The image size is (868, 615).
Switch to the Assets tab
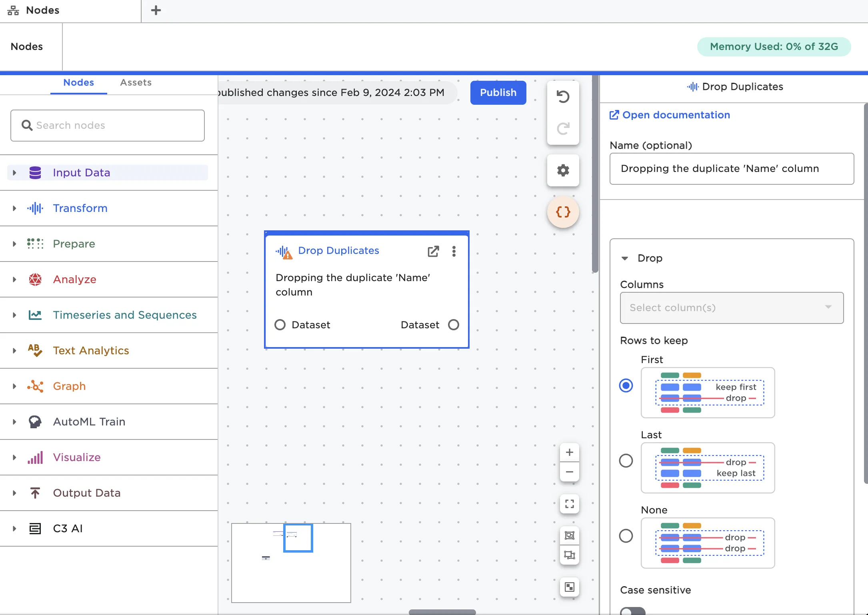136,83
